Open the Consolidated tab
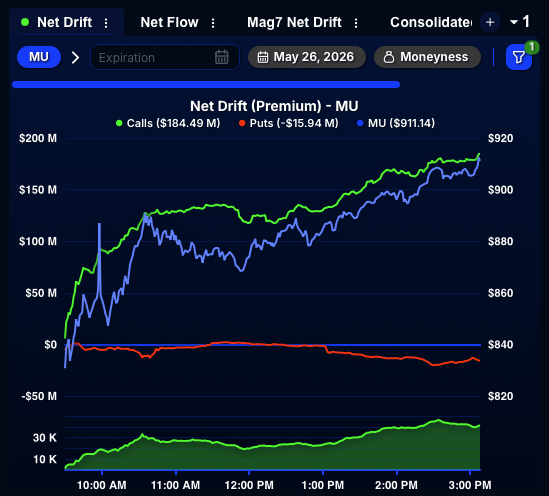The height and width of the screenshot is (496, 549). [x=431, y=22]
